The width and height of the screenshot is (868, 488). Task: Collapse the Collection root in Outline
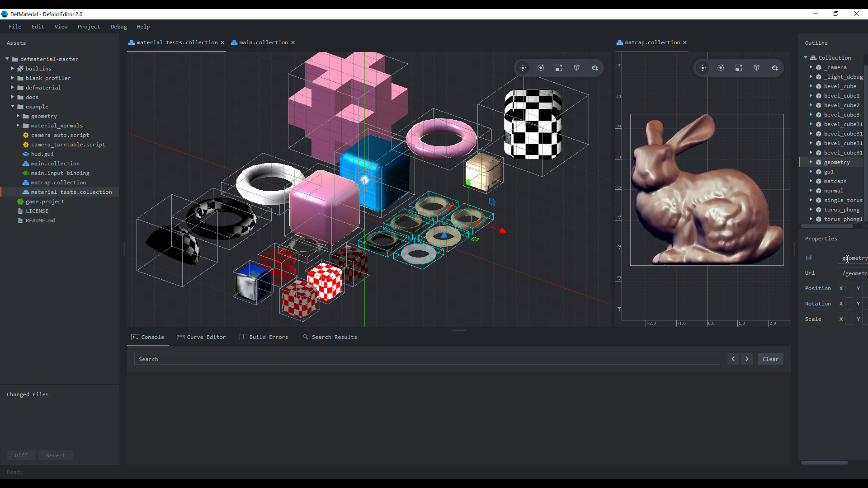tap(806, 57)
